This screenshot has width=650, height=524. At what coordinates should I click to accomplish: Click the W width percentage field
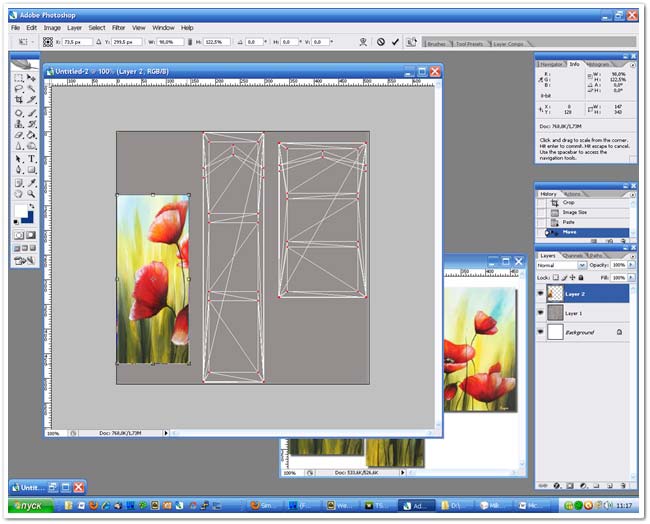tap(168, 42)
